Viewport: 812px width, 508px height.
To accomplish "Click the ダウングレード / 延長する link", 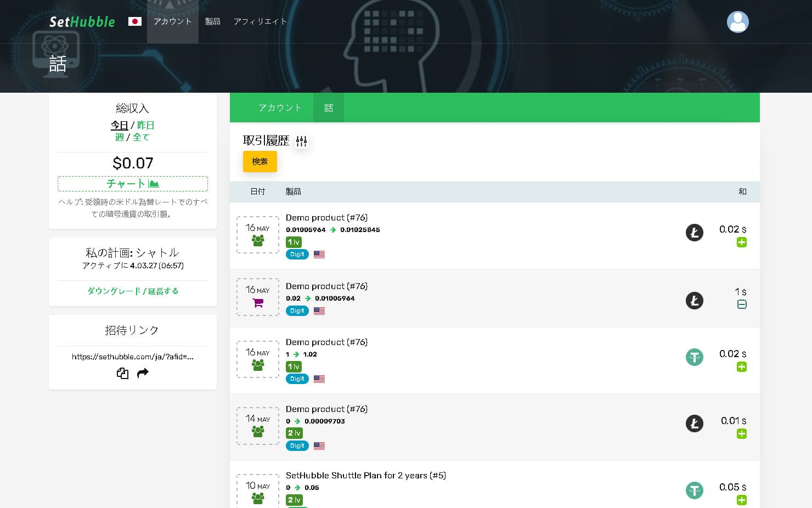I will (x=132, y=291).
